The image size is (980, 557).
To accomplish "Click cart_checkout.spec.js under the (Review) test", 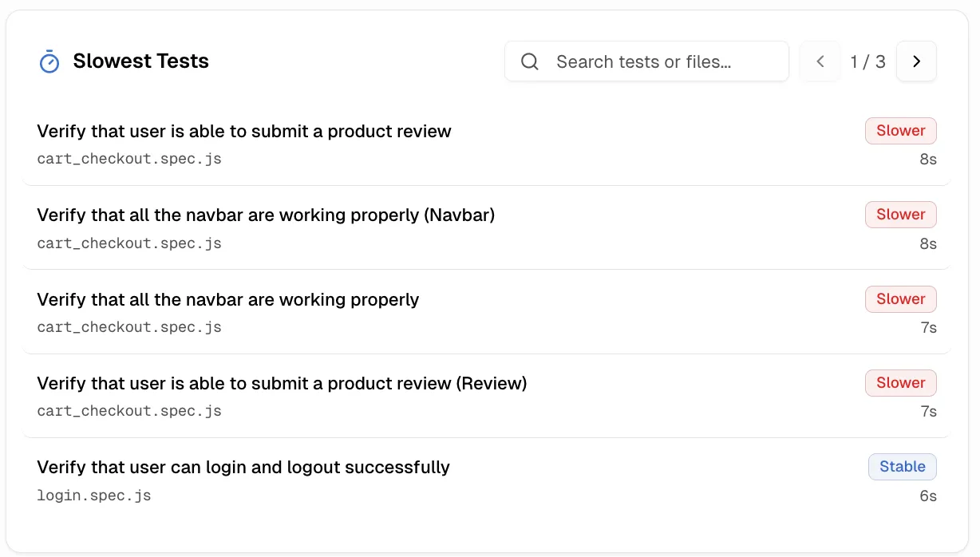I will 129,411.
